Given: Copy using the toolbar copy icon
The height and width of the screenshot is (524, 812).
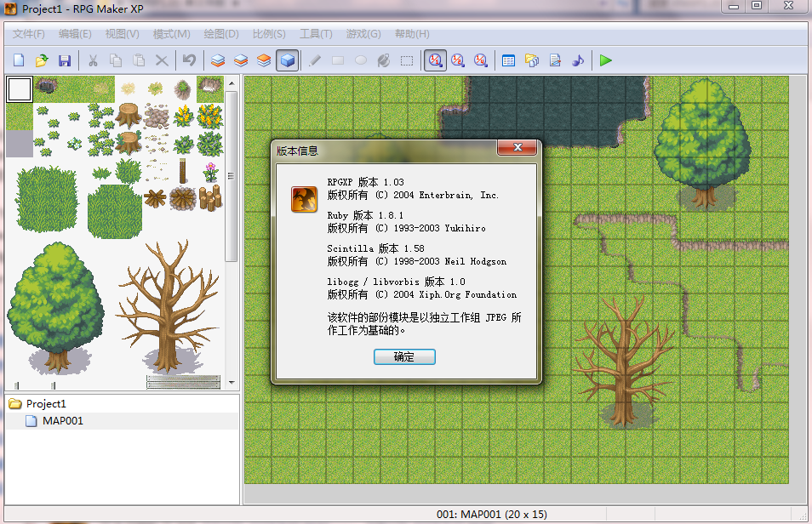Looking at the screenshot, I should [x=116, y=60].
